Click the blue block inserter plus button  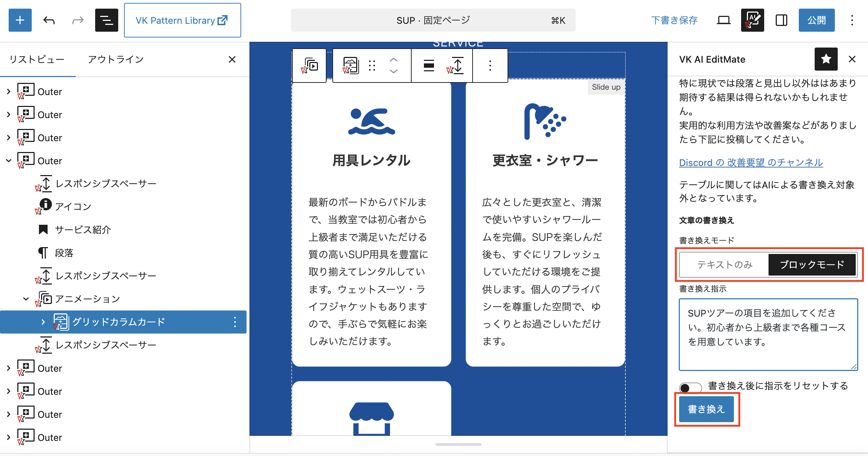[x=20, y=20]
